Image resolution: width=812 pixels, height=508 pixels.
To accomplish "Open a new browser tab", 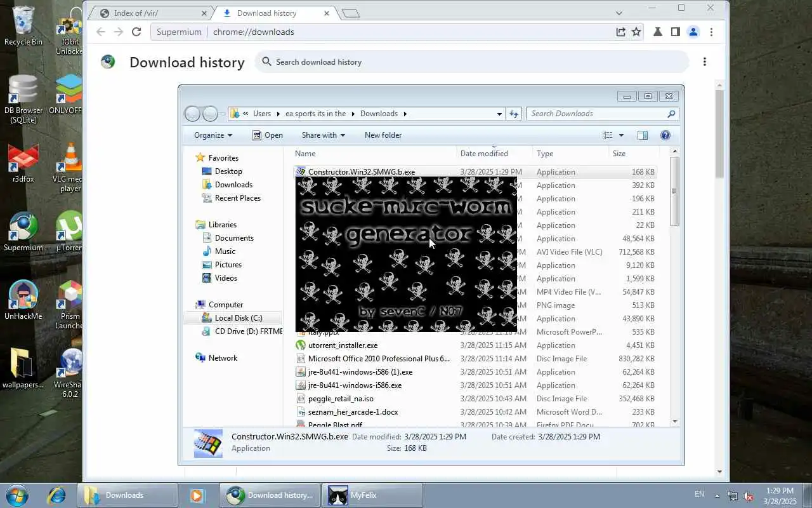I will coord(350,13).
